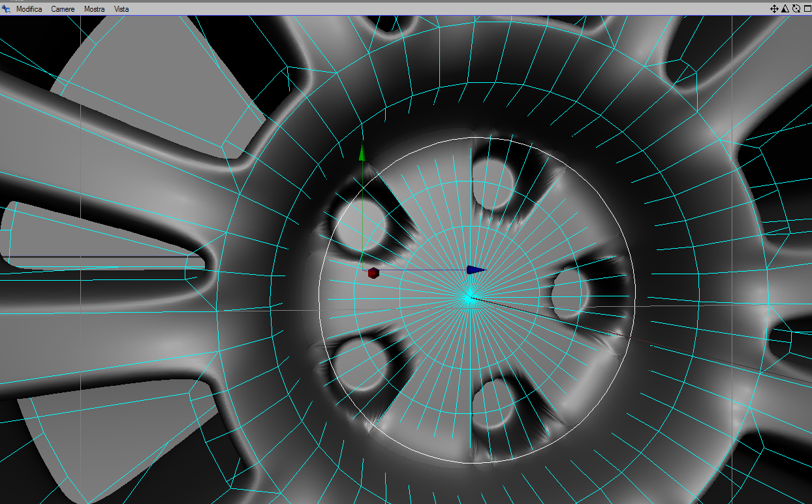
Task: Select the green Y-axis arrow handle
Action: click(362, 153)
